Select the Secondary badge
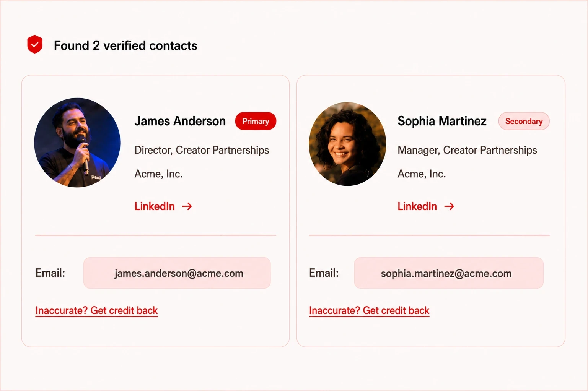Screen dimensions: 588x391 pyautogui.click(x=524, y=121)
